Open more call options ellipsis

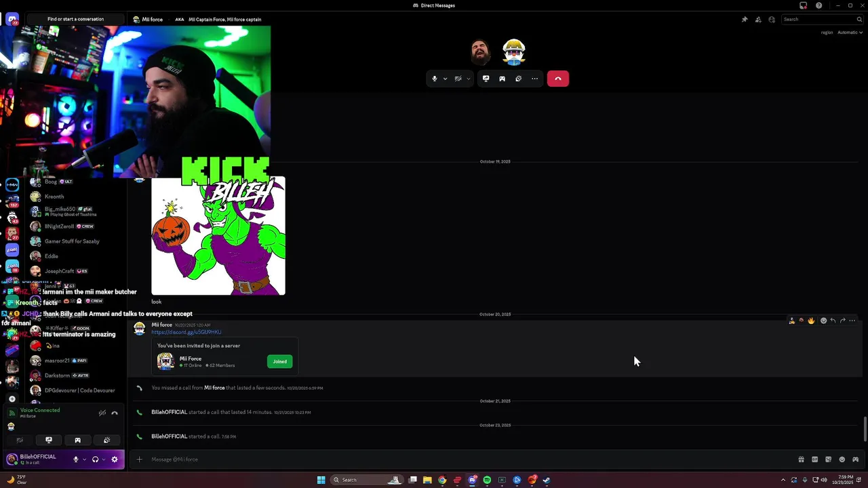point(534,79)
